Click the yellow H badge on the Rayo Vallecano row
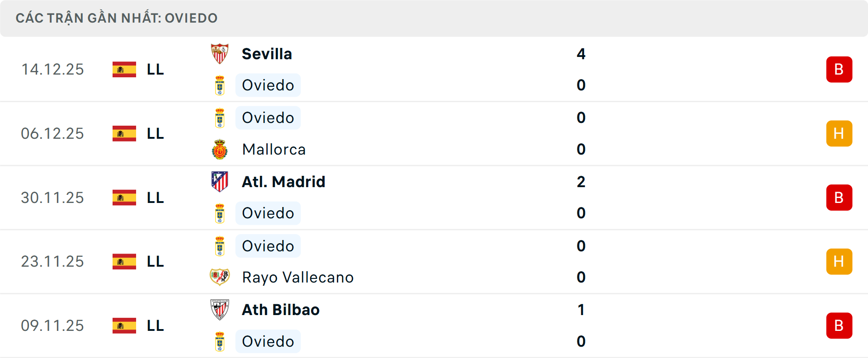Screen dimensions: 868x358 [839, 261]
